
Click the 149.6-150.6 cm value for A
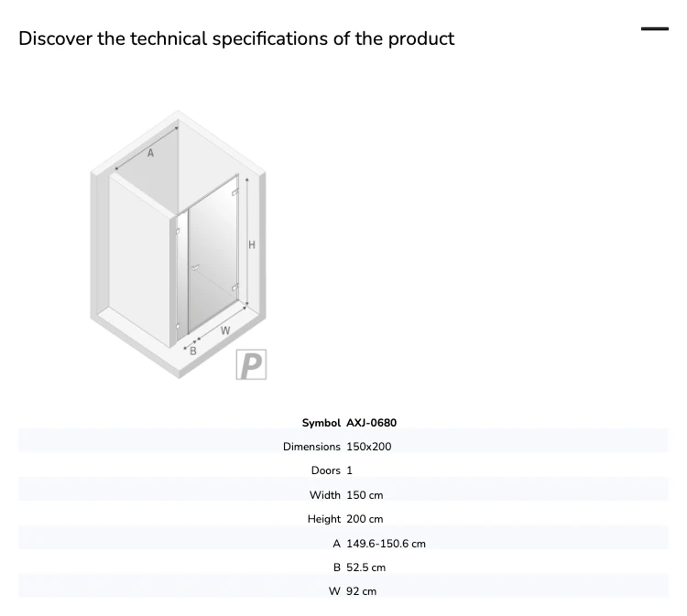(386, 544)
